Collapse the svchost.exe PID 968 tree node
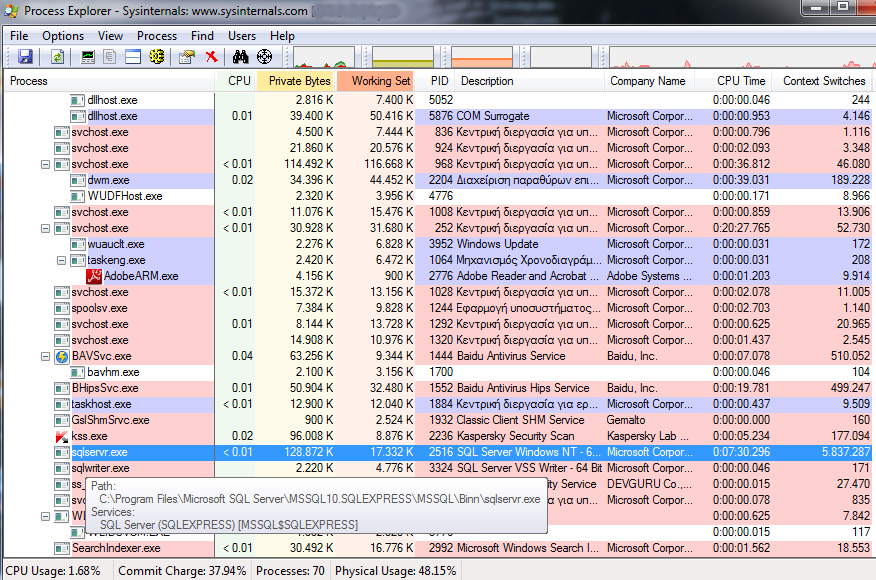Screen dimensions: 876x580 click(x=46, y=165)
